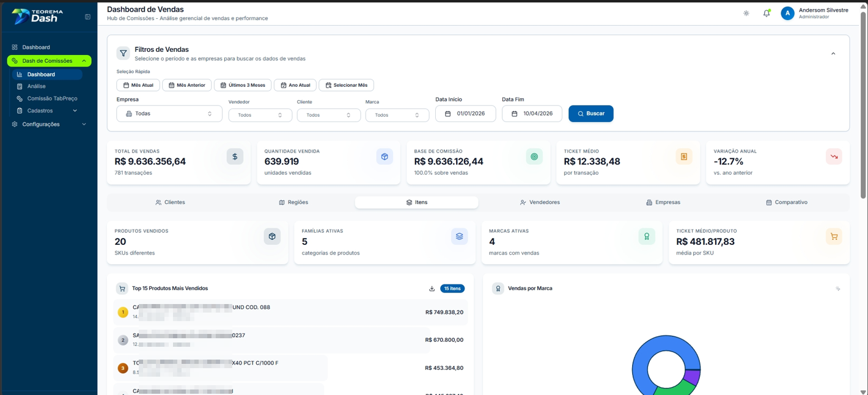
Task: Click award icon beside Vendas por Marca
Action: pos(498,289)
